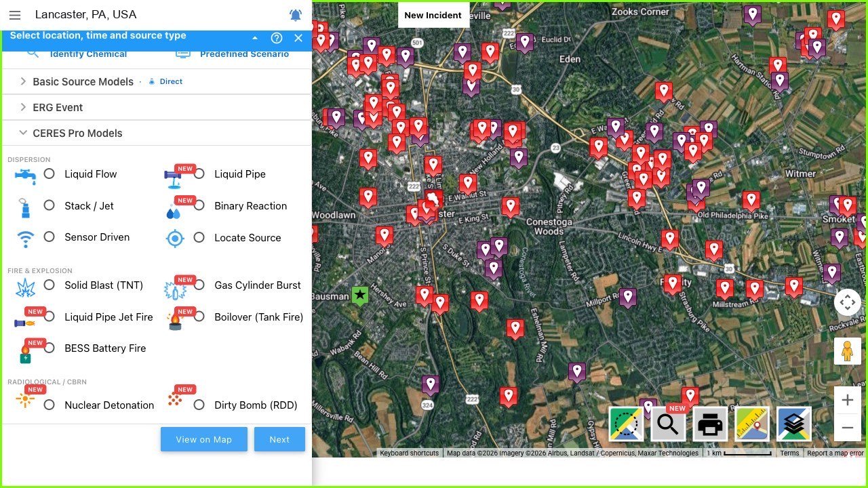Viewport: 868px width, 488px height.
Task: Open the map search magnifier tool
Action: pos(668,424)
